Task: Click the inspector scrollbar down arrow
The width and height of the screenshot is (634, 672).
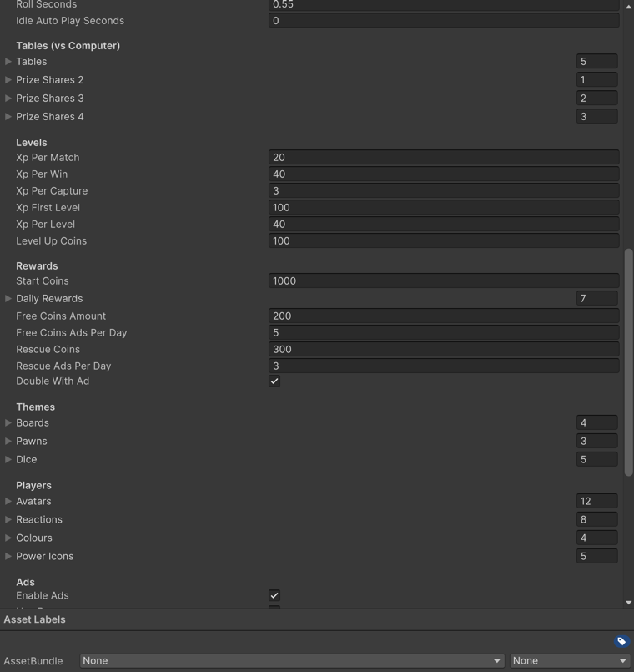Action: pyautogui.click(x=628, y=603)
